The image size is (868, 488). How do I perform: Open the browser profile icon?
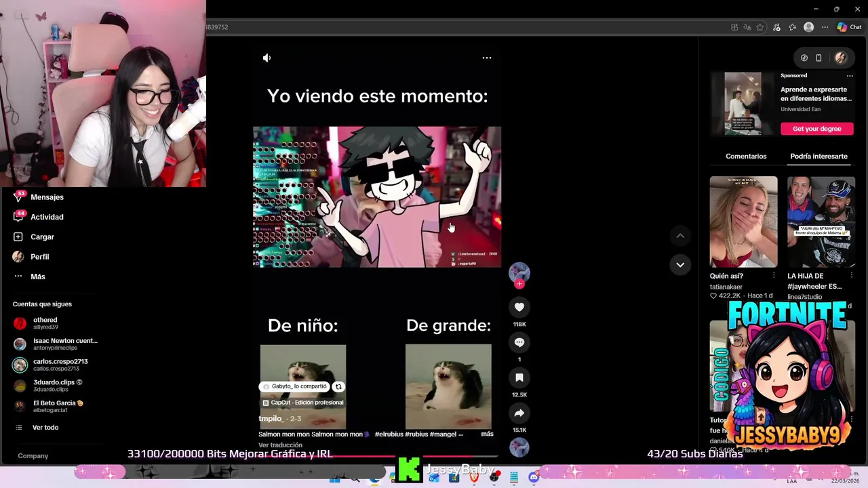click(x=808, y=27)
